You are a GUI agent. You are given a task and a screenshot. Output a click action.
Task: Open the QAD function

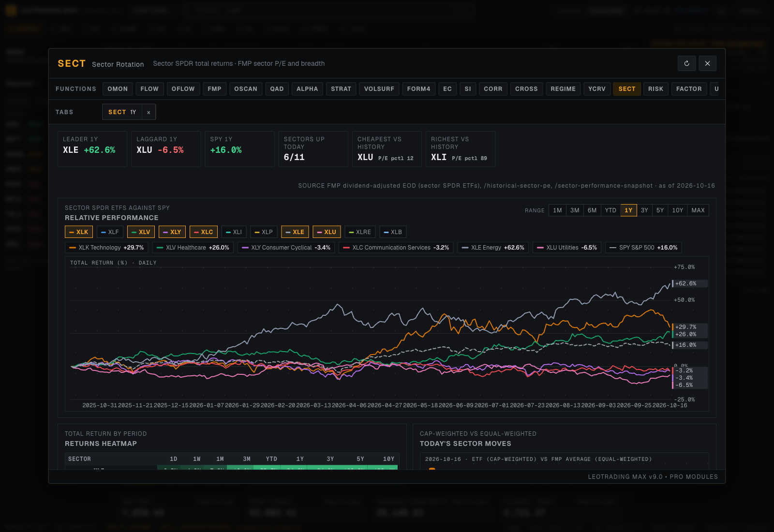[x=277, y=89]
